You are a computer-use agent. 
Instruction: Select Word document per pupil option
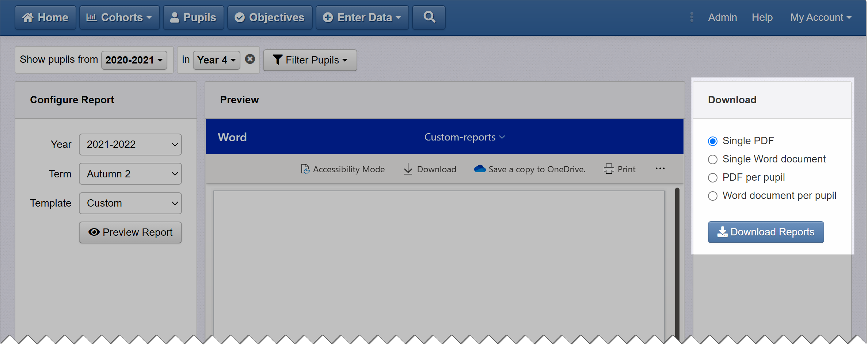coord(712,196)
